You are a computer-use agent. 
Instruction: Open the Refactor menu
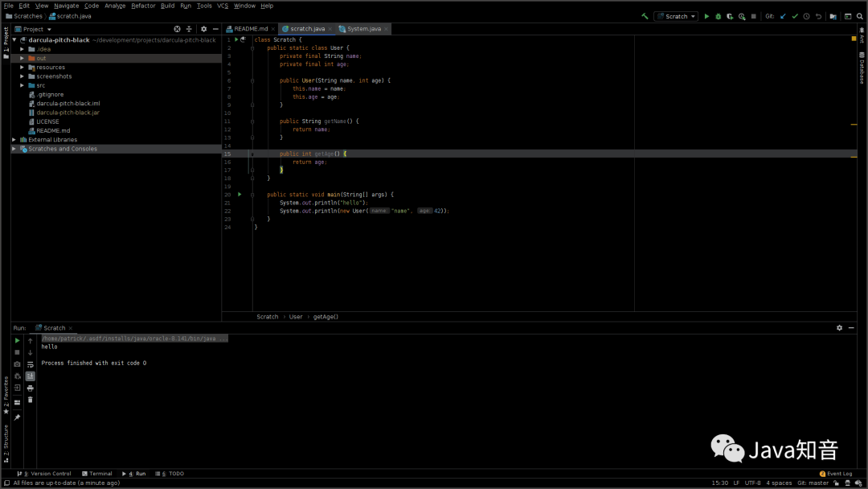(x=143, y=6)
